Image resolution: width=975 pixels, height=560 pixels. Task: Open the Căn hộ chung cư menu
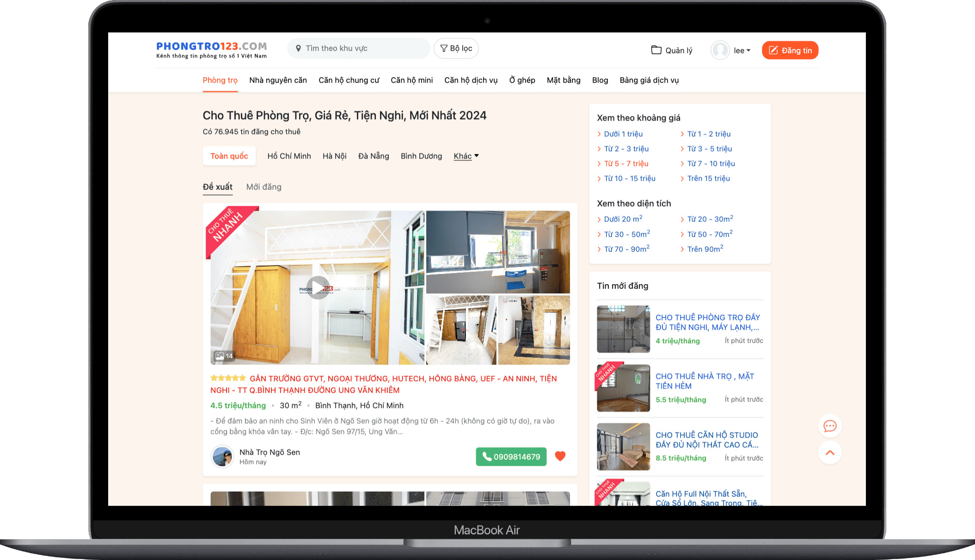(x=349, y=80)
